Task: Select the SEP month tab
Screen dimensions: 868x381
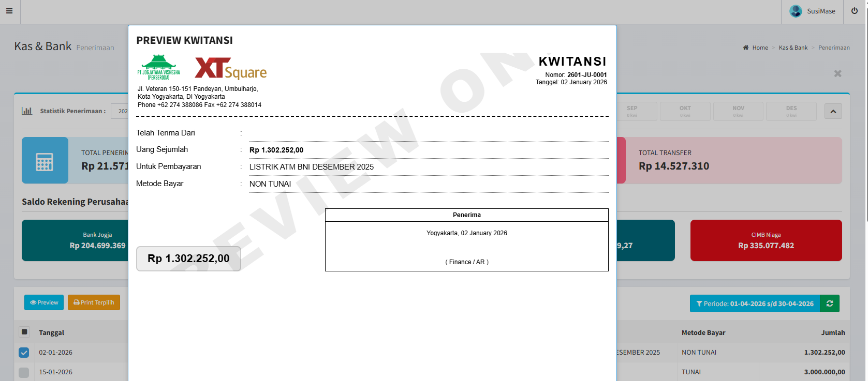Action: 632,111
